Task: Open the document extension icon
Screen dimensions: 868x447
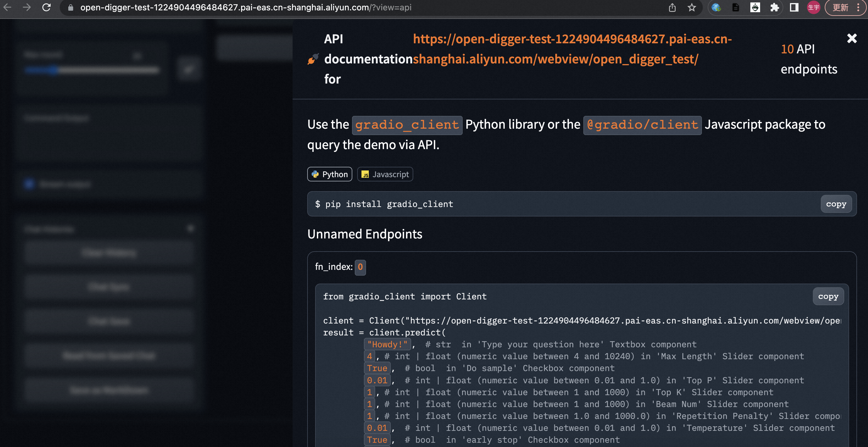Action: (736, 7)
